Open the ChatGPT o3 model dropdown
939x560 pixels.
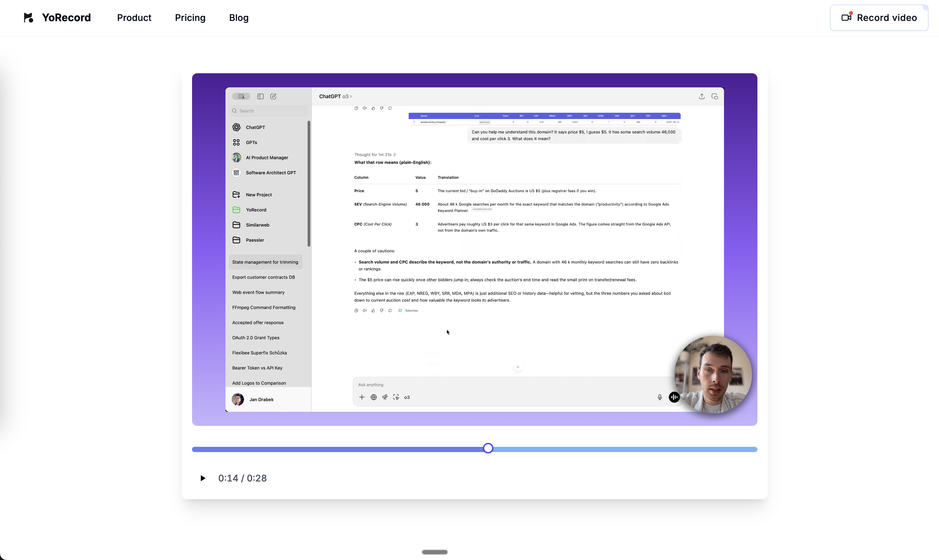pos(335,96)
